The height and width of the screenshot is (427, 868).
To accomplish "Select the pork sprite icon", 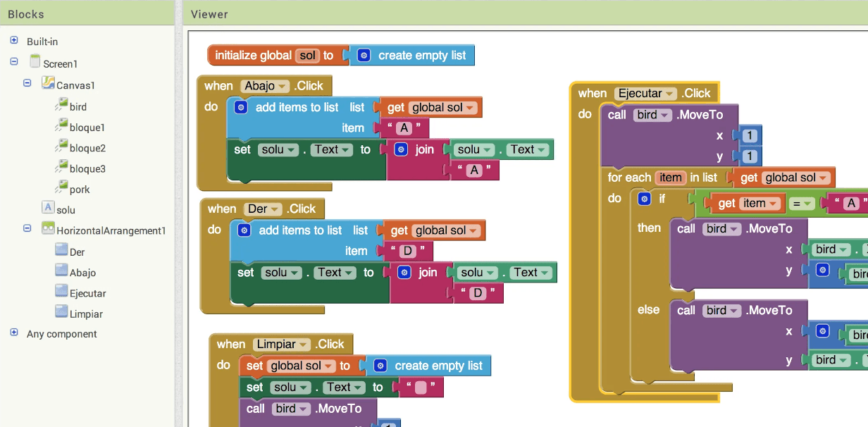I will click(61, 188).
